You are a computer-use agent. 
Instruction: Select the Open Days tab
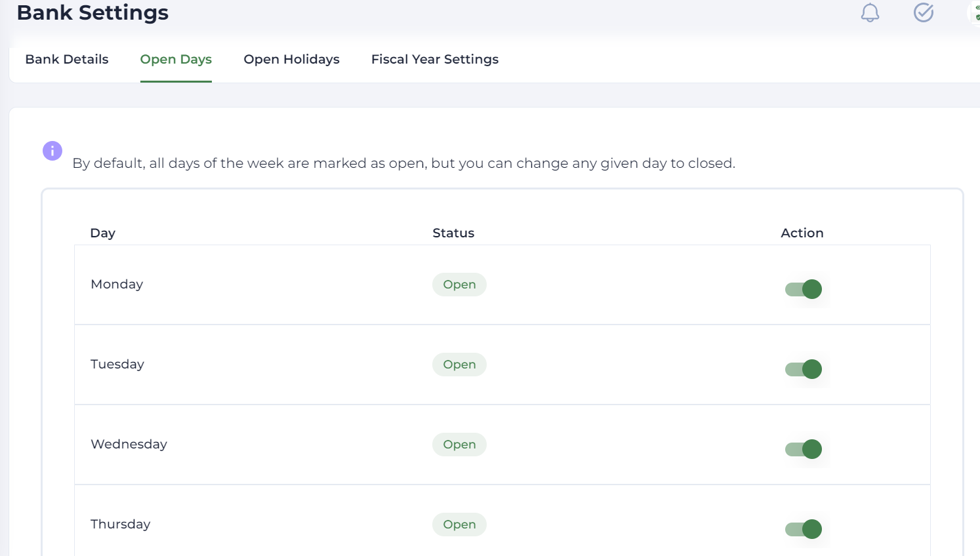point(176,59)
